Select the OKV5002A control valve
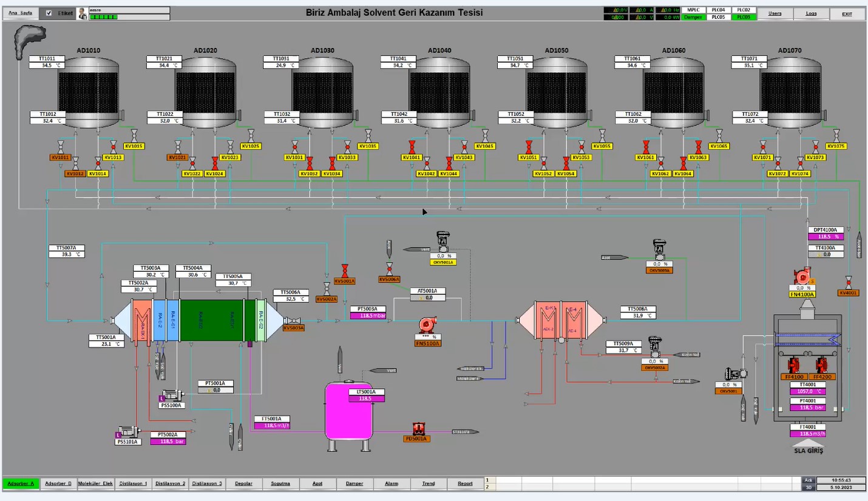 654,348
